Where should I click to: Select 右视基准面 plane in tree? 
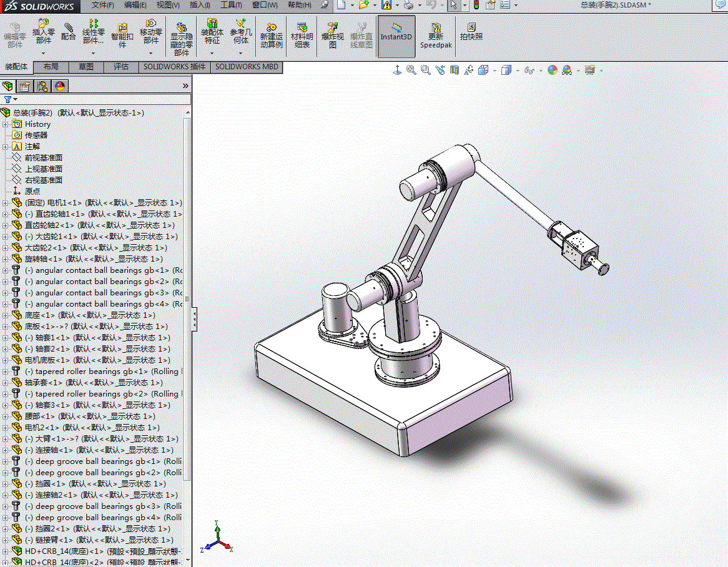[43, 180]
